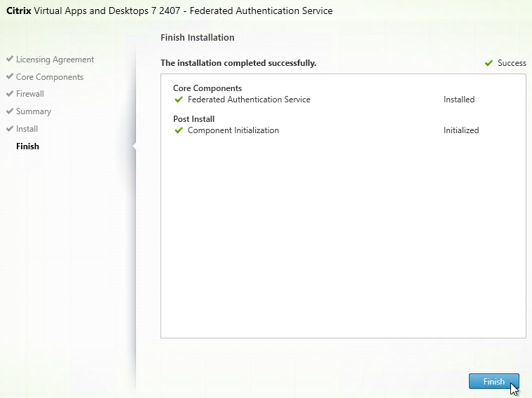Viewport: 532px width, 398px height.
Task: Select the Licensing Agreement step in sidebar
Action: [x=55, y=60]
